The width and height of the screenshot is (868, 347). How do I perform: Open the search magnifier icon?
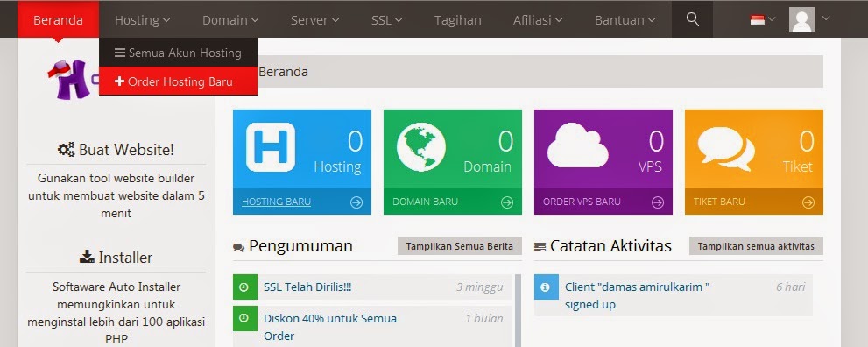692,19
